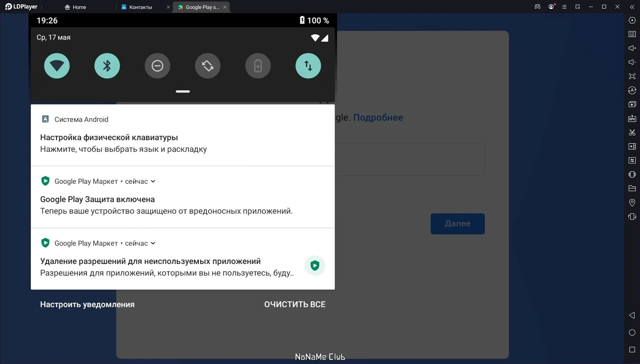
Task: Click the Android home circle button
Action: [632, 331]
